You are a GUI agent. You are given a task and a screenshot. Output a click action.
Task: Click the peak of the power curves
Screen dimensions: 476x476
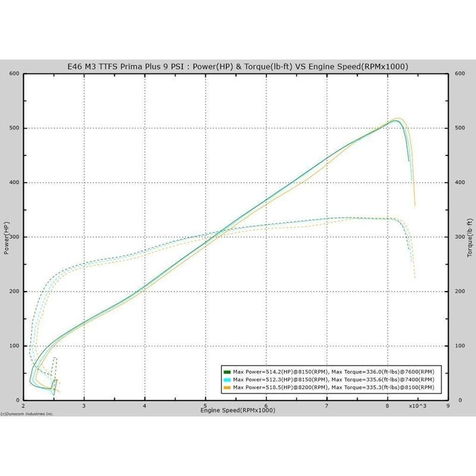(x=396, y=120)
